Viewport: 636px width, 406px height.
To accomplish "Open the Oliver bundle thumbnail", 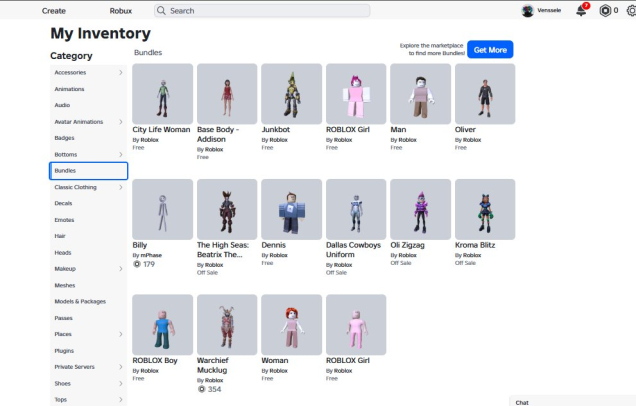I will tap(485, 94).
